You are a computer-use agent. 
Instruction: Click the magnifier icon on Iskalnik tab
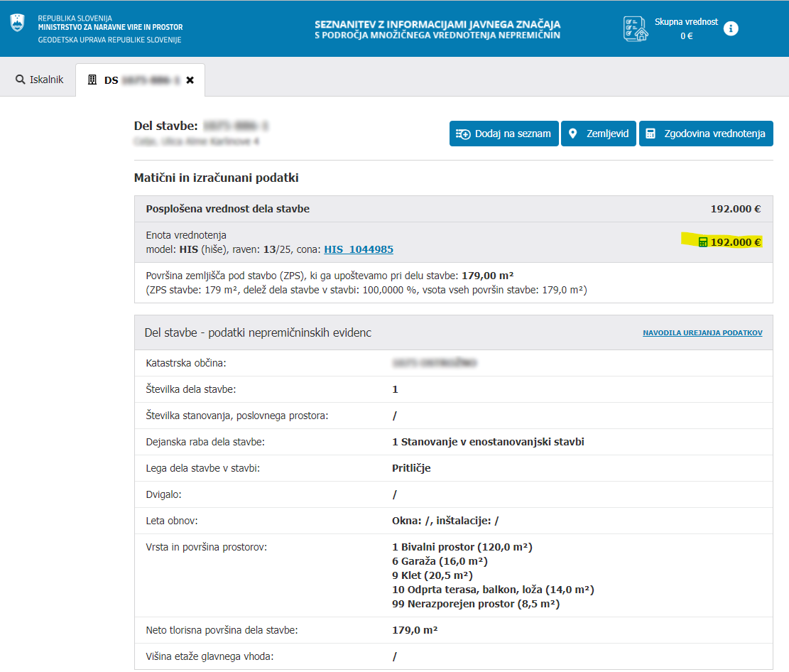[20, 80]
